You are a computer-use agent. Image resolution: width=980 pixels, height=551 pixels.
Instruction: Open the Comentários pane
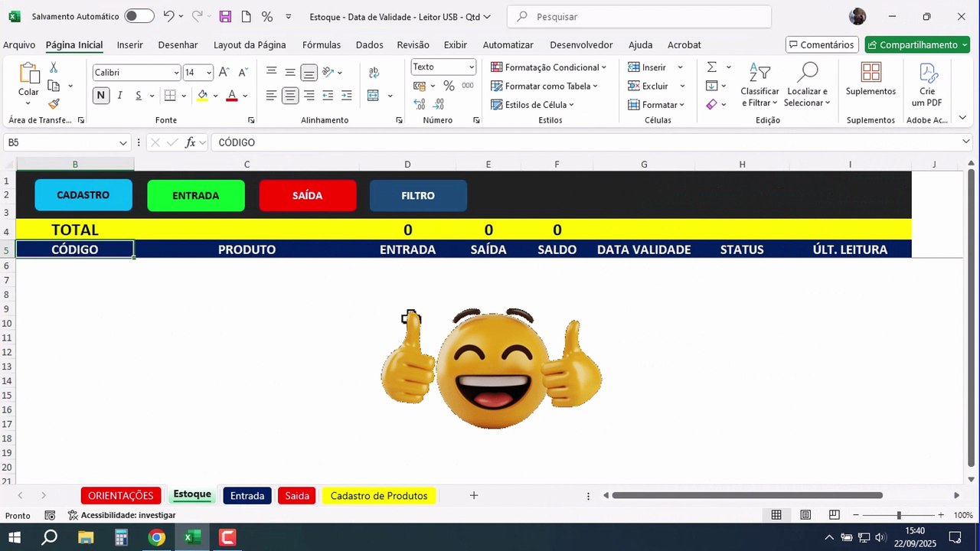click(822, 45)
